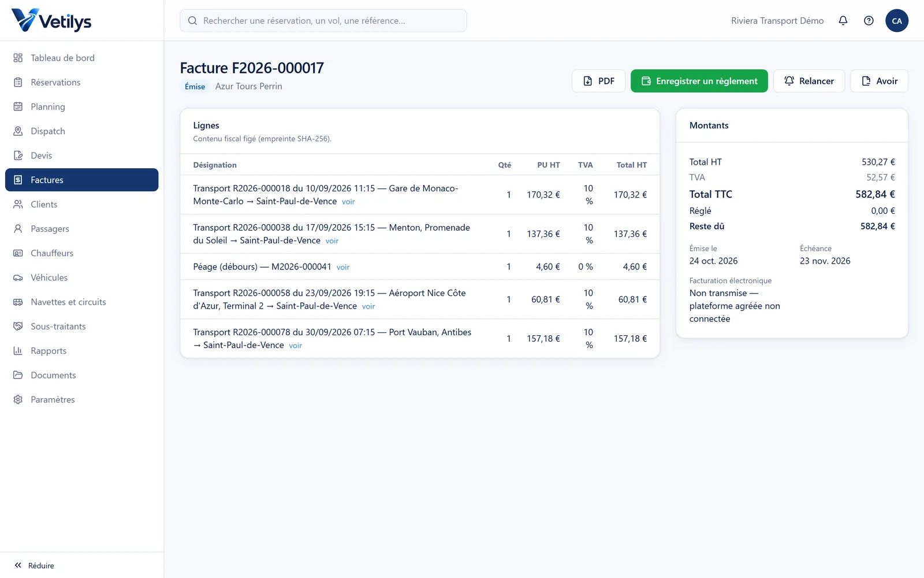Click the Réservations clipboard icon

[18, 82]
